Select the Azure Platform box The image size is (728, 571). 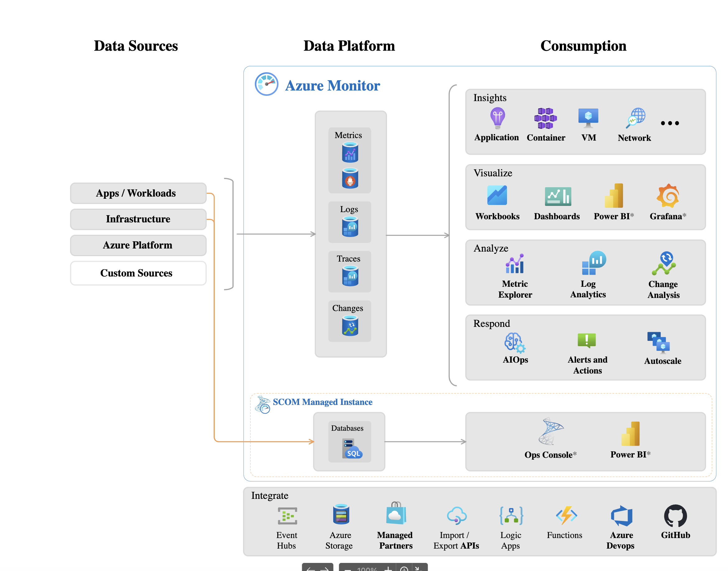coord(138,245)
